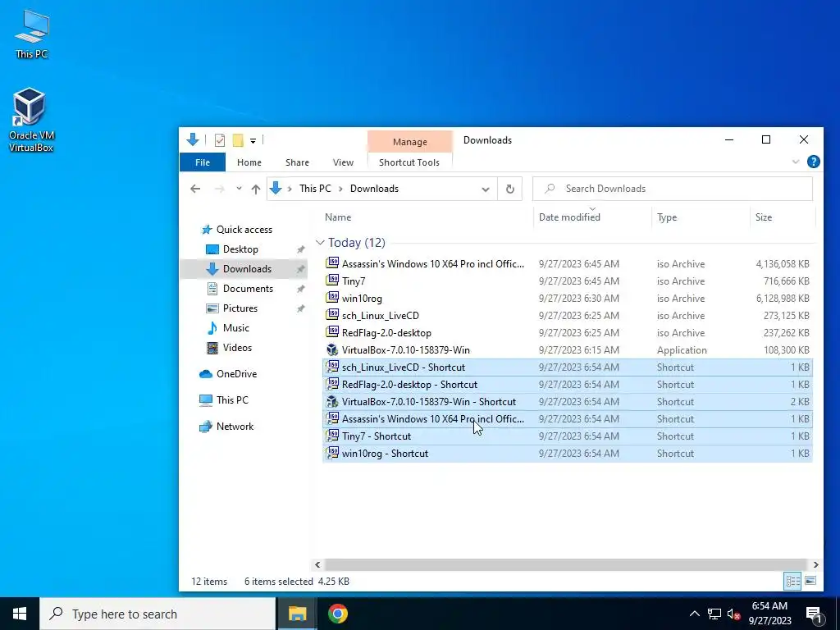
Task: Select Tiny7 - Shortcut file
Action: click(x=568, y=436)
